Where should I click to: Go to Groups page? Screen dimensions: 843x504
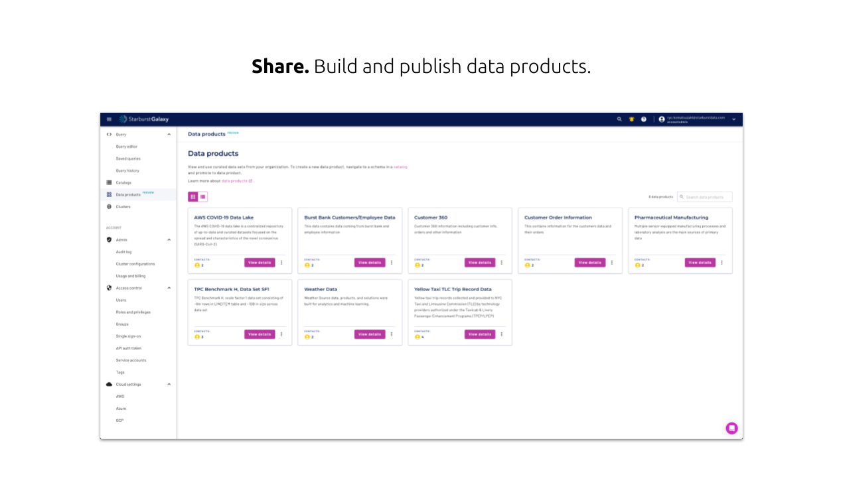click(122, 324)
